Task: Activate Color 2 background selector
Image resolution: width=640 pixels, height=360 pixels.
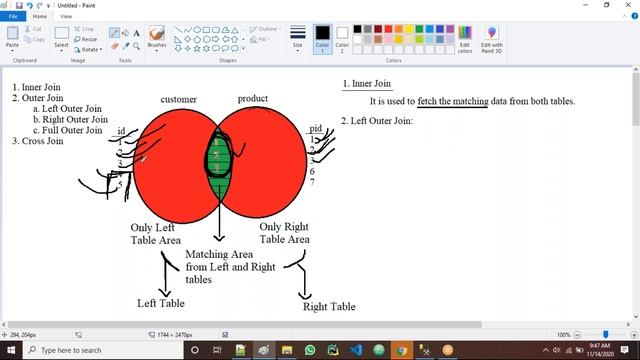Action: point(342,39)
